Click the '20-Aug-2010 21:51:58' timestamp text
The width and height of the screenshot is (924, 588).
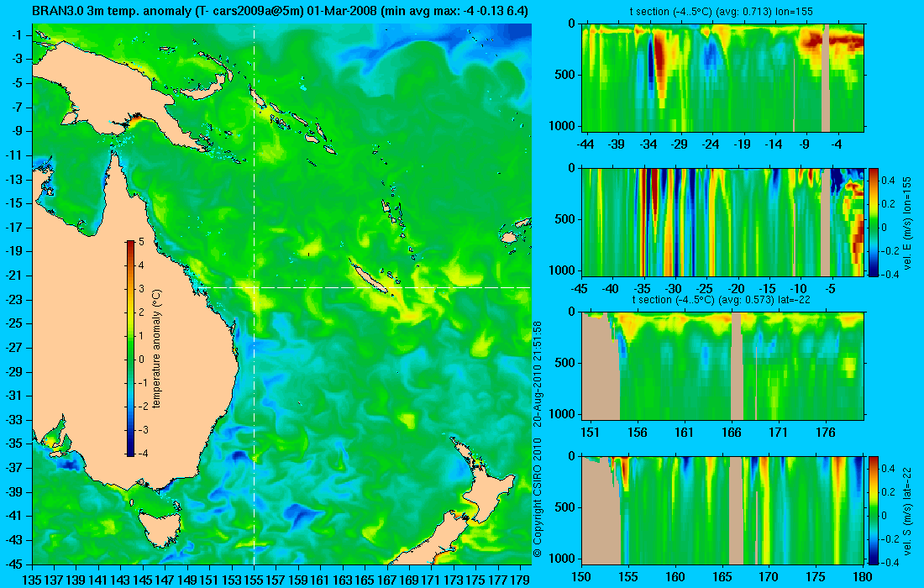point(537,373)
